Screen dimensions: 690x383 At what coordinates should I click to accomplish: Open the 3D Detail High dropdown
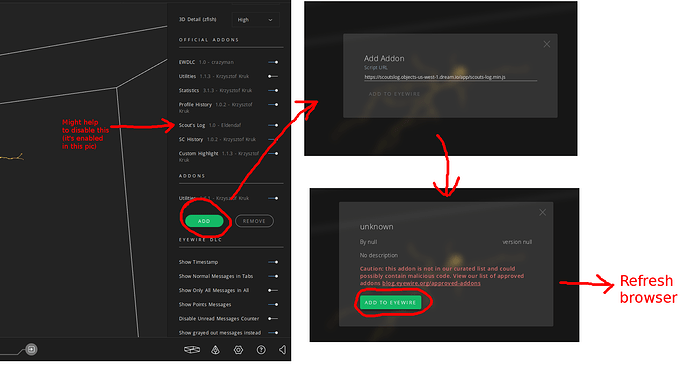(255, 20)
